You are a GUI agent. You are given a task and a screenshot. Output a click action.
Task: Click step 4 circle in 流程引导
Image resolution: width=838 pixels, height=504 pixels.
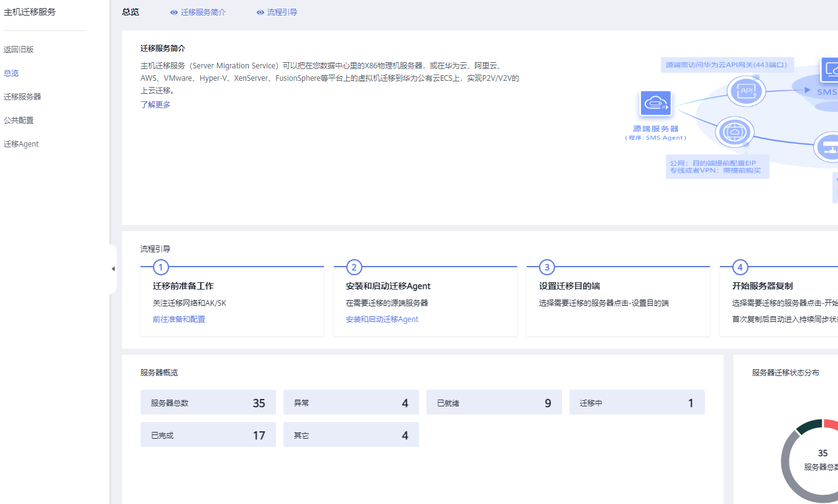point(740,267)
